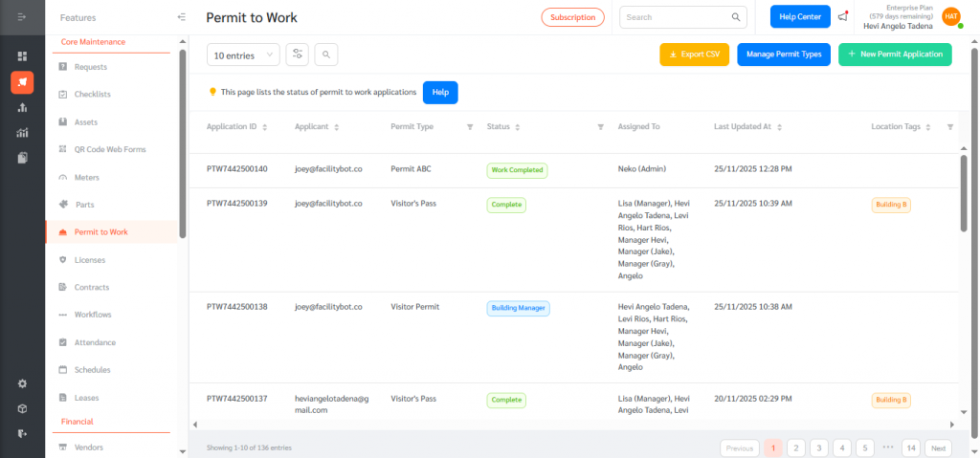Viewport: 980px width, 458px height.
Task: Collapse the Features panel using the arrow icon
Action: (x=182, y=17)
